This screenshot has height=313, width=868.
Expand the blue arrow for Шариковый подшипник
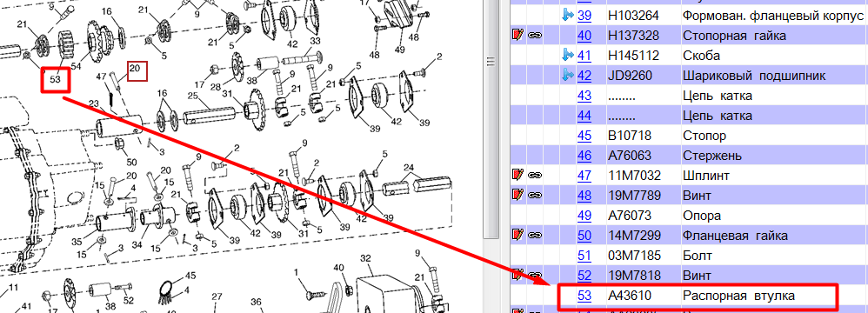(x=567, y=76)
